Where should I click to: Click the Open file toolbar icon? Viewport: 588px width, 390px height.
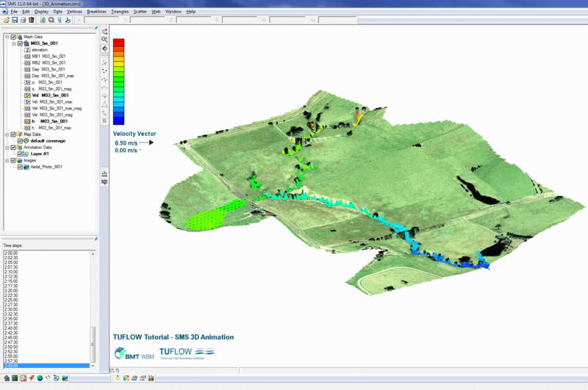(5, 20)
